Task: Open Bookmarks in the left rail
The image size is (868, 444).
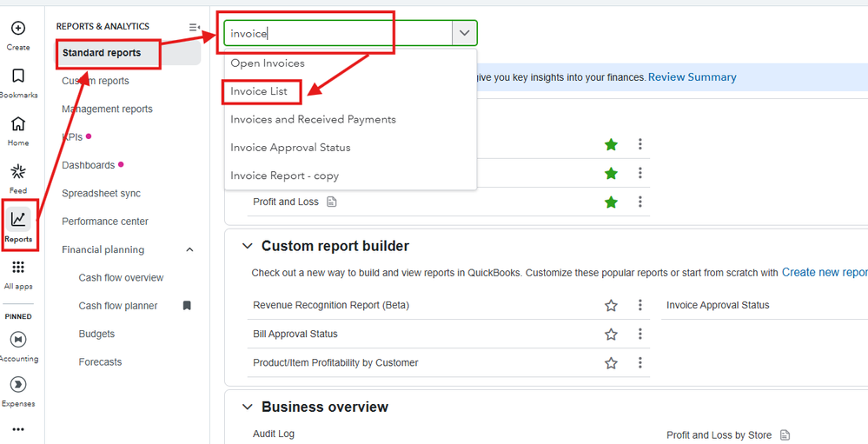Action: (x=18, y=76)
